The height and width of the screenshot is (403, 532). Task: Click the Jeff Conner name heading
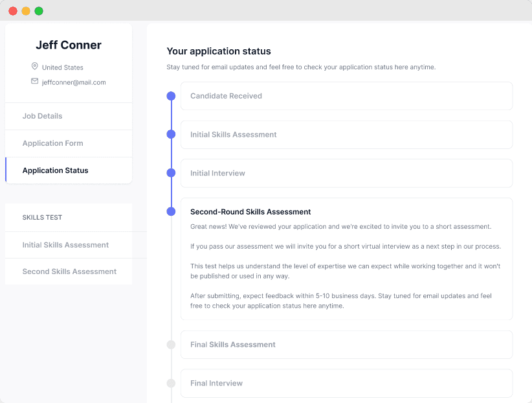tap(69, 45)
